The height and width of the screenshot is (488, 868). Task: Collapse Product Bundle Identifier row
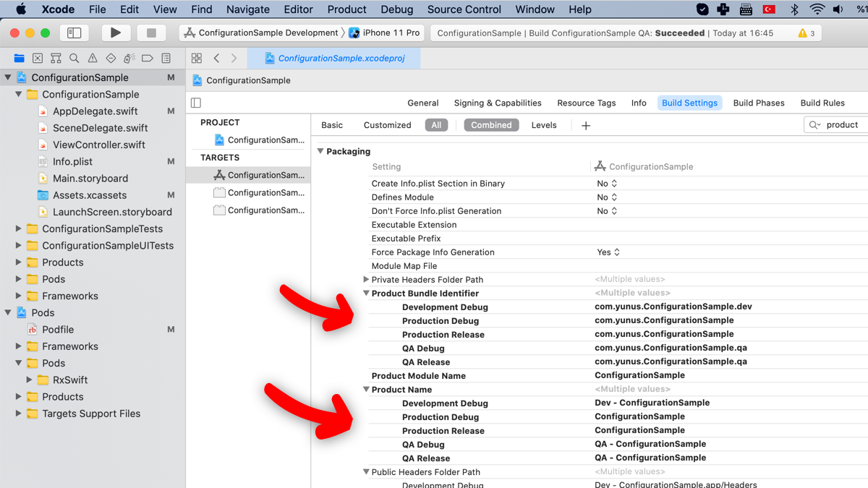(x=366, y=294)
